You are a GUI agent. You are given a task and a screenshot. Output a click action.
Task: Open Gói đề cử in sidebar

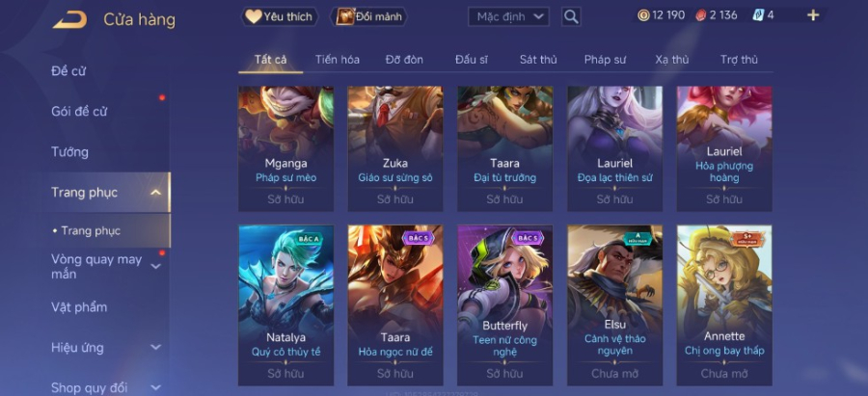(79, 111)
